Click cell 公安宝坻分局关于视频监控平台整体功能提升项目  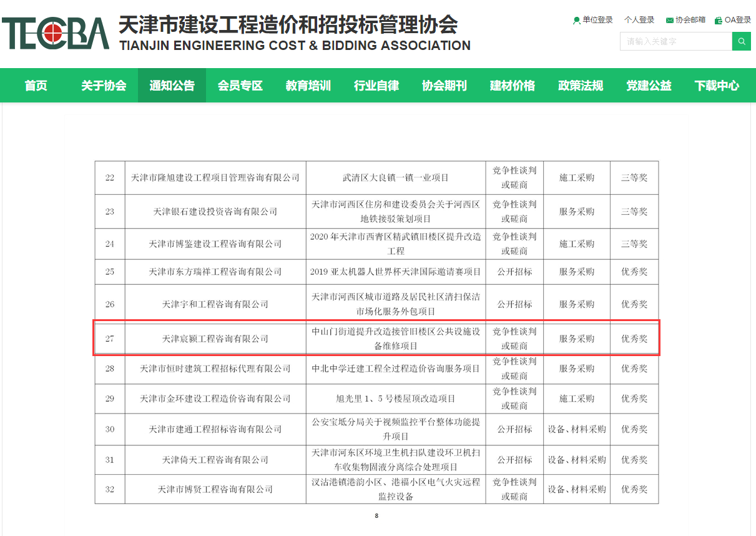[x=396, y=429]
